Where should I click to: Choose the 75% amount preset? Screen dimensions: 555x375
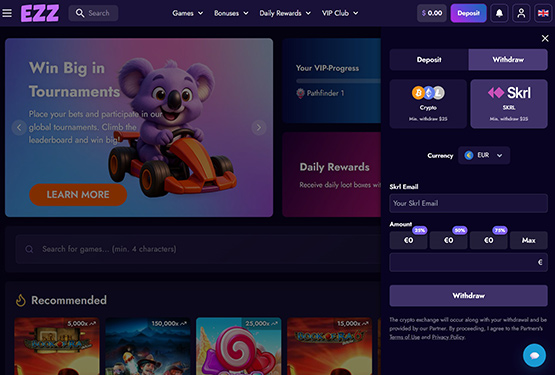pyautogui.click(x=488, y=240)
